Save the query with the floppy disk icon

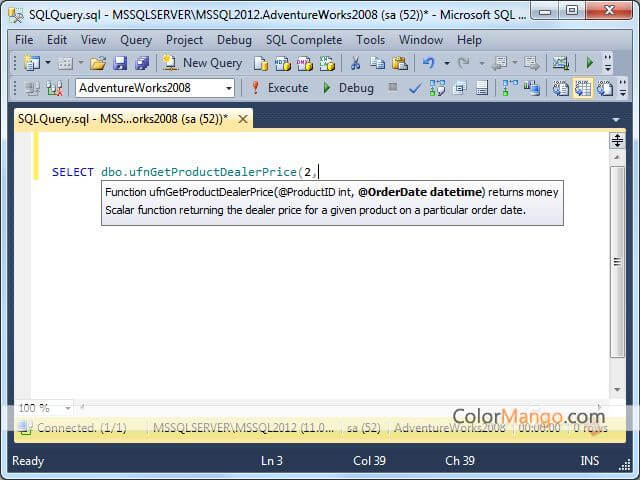[120, 63]
